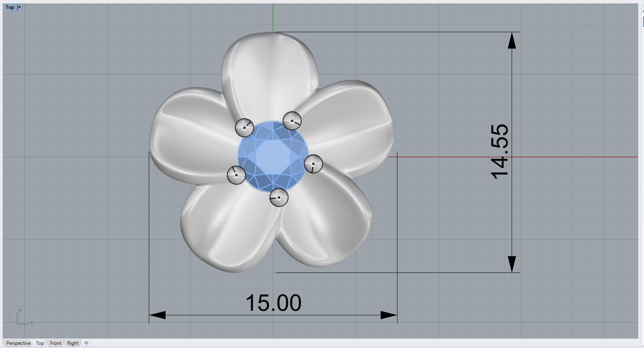644x348 pixels.
Task: Select the upper-right prong near the gem
Action: pyautogui.click(x=292, y=121)
